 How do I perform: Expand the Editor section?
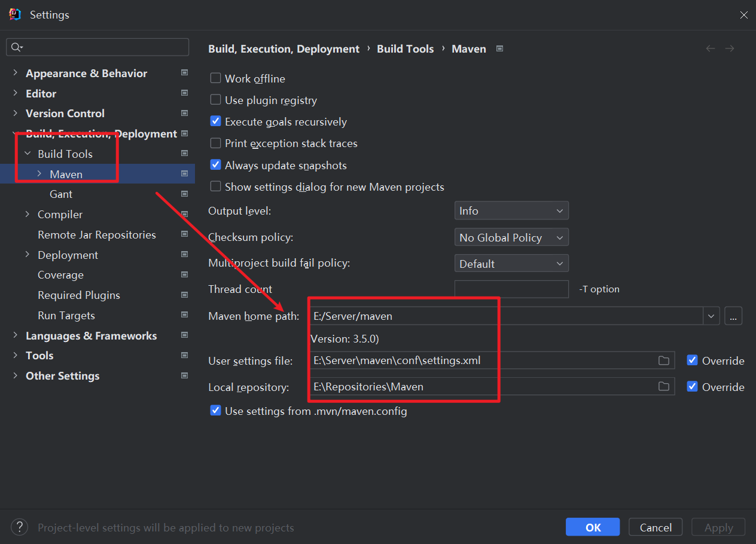16,93
